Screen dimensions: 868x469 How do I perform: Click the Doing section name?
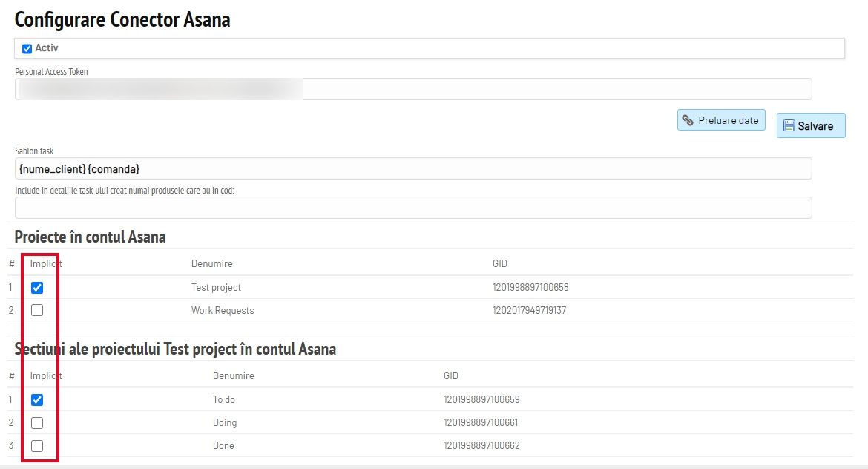[x=225, y=422]
